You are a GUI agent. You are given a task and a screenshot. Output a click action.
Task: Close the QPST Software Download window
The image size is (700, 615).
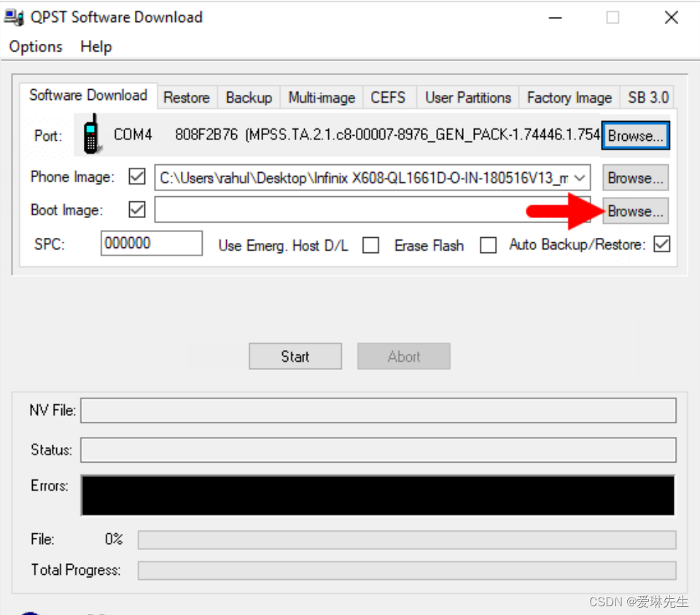click(671, 18)
